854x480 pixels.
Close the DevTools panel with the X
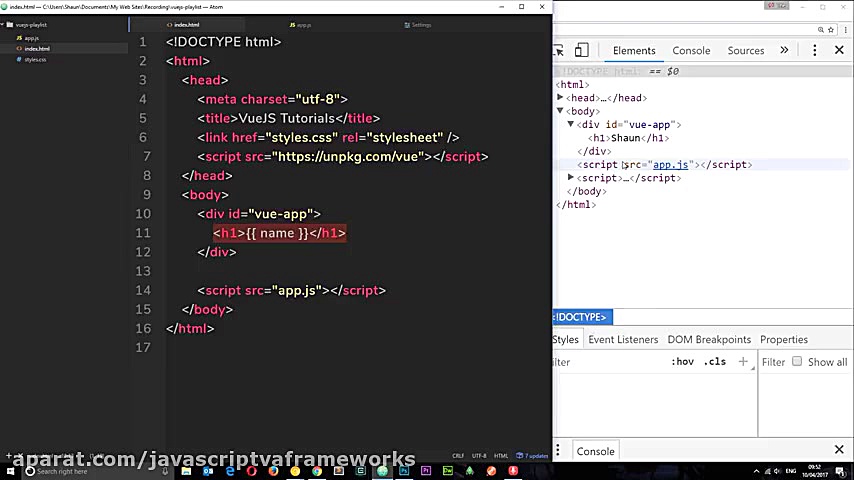tap(839, 51)
